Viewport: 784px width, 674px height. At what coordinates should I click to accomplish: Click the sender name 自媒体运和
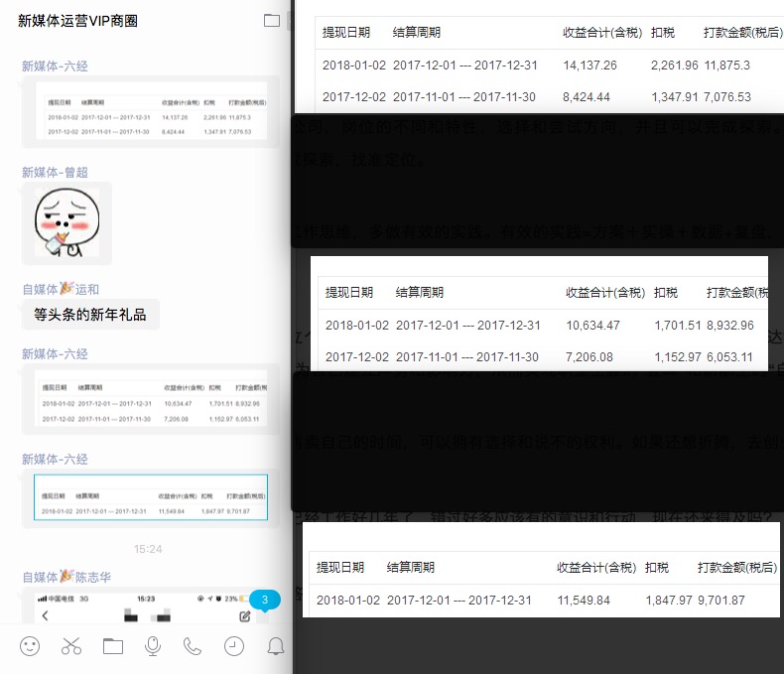click(61, 290)
